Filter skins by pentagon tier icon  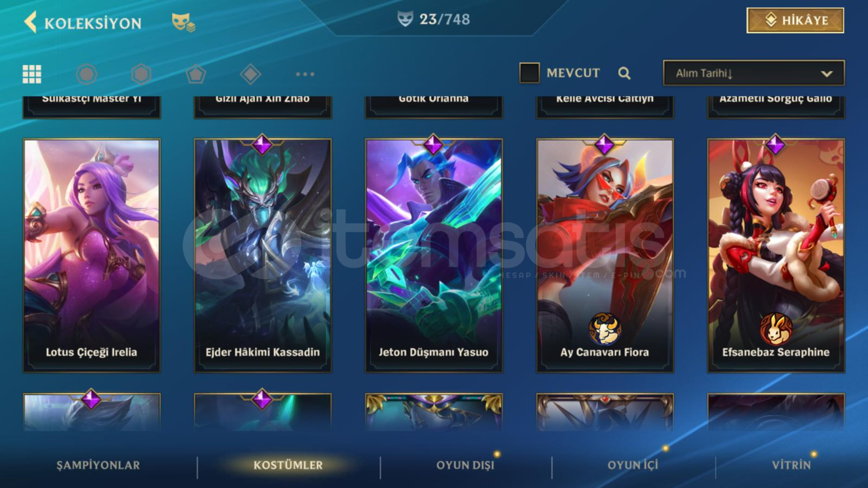pyautogui.click(x=196, y=74)
